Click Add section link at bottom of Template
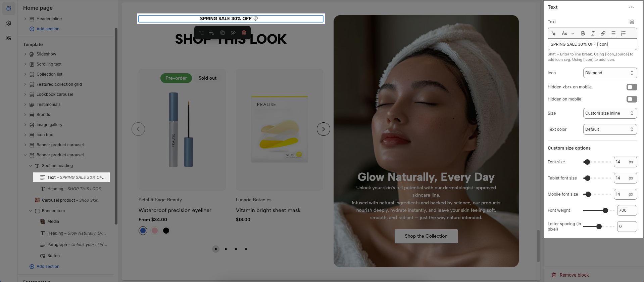The image size is (644, 282). click(x=44, y=267)
